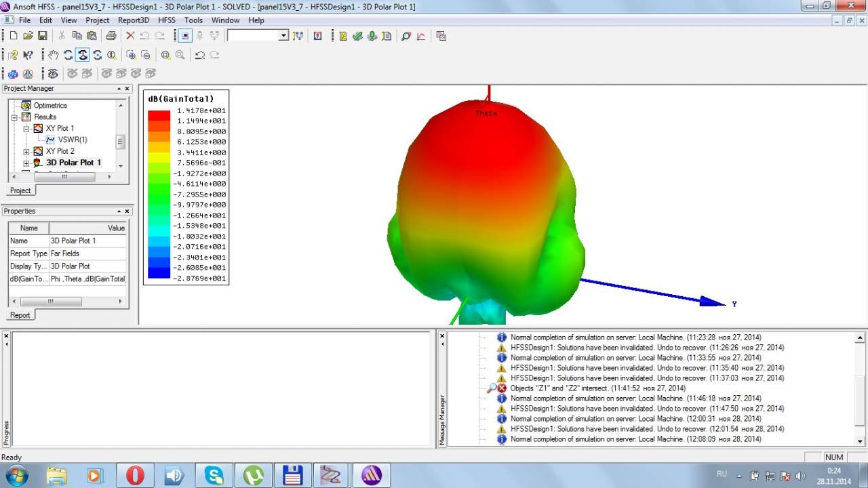This screenshot has width=868, height=488.
Task: Select the VSWR(1) trace item
Action: [x=73, y=140]
